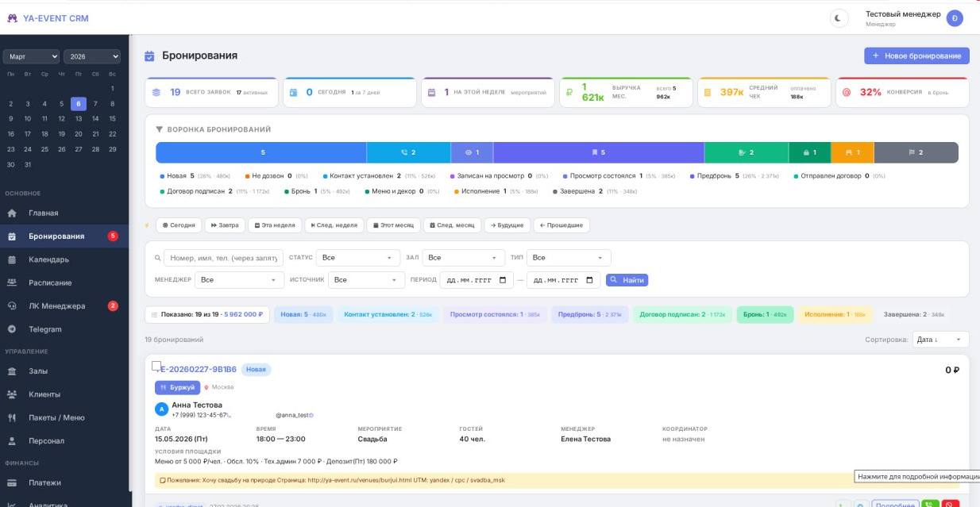Viewport: 980px width, 507px height.
Task: Expand the month selector showing Март
Action: pos(32,56)
